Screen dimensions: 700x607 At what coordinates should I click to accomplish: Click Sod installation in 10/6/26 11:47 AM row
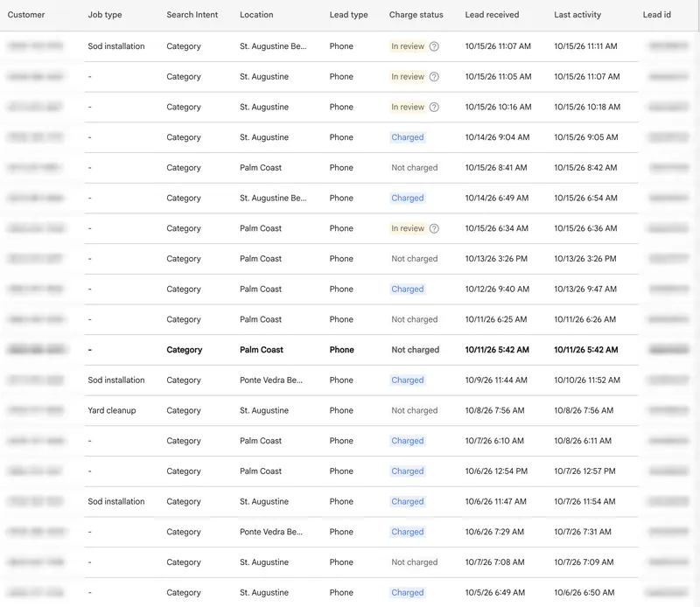(116, 502)
